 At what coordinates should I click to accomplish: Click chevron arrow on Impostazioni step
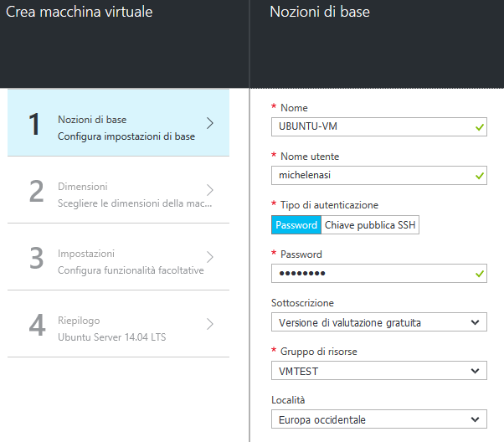210,257
